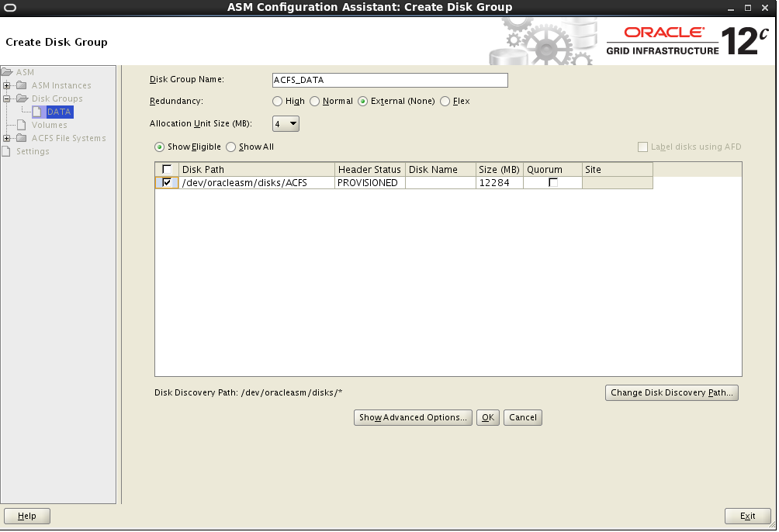Click the DATA disk group document icon

pos(37,112)
